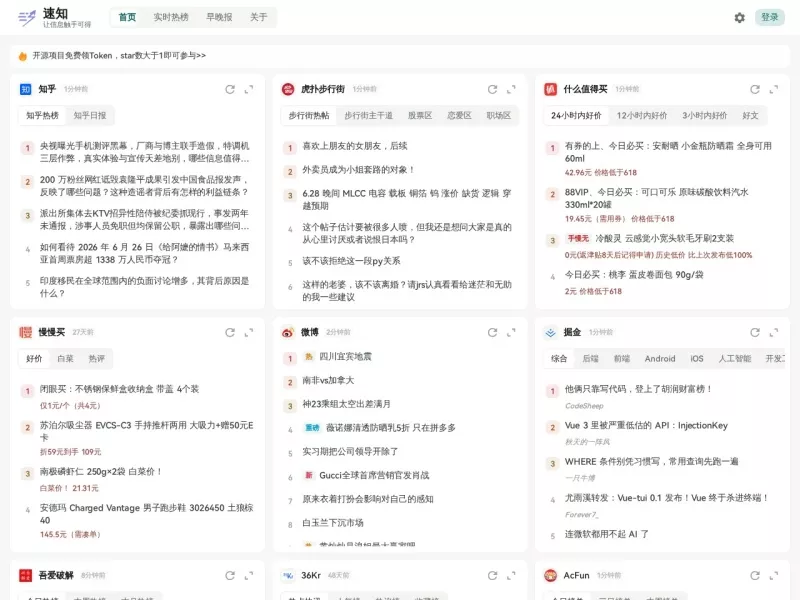The width and height of the screenshot is (800, 600).
Task: Open the 开源项目免费领Token announcement link
Action: coord(119,56)
